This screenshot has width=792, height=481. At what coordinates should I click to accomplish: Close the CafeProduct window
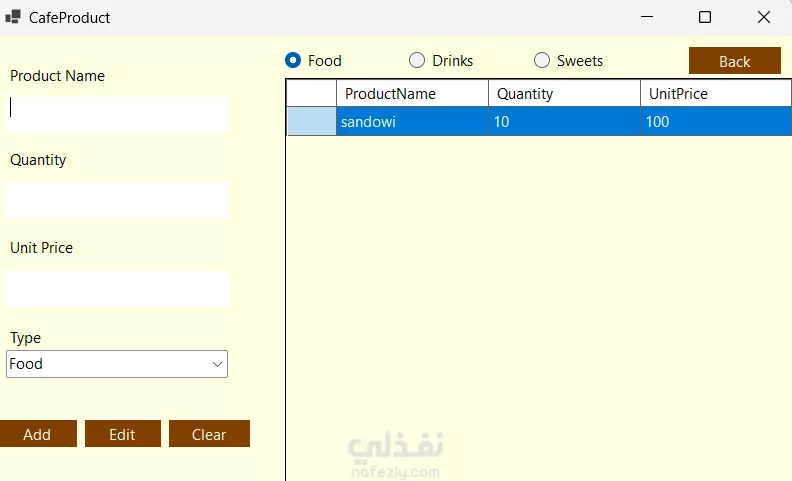(764, 17)
